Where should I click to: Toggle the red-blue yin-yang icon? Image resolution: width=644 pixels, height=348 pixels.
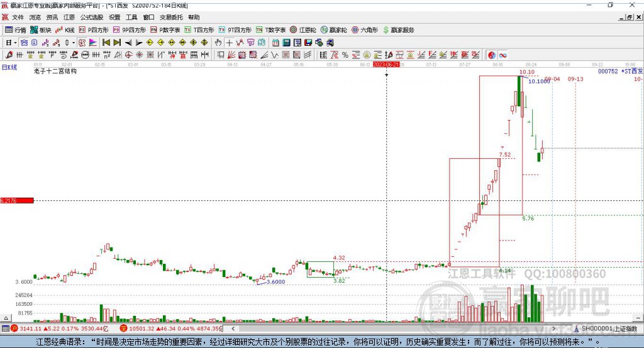point(492,55)
